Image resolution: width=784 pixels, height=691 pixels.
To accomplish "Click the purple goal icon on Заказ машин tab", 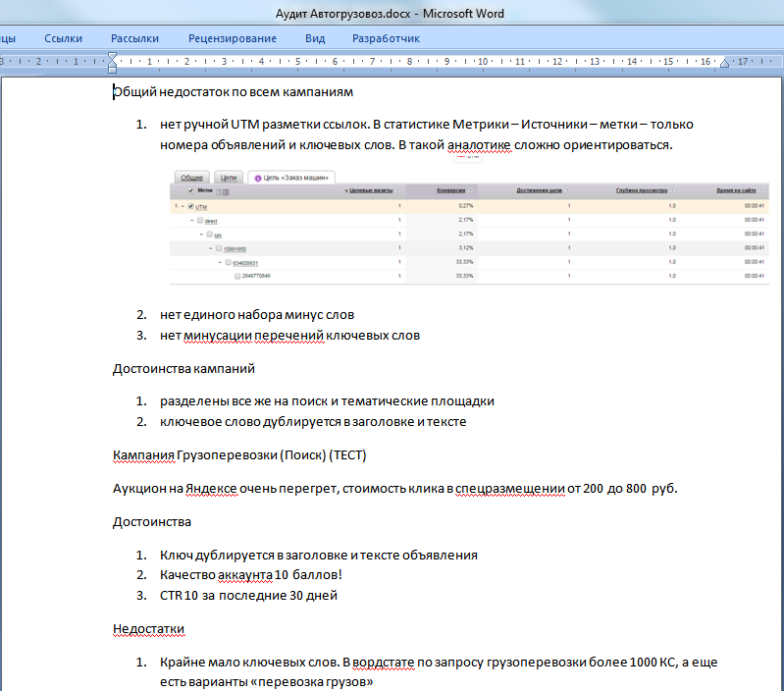I will coord(258,178).
